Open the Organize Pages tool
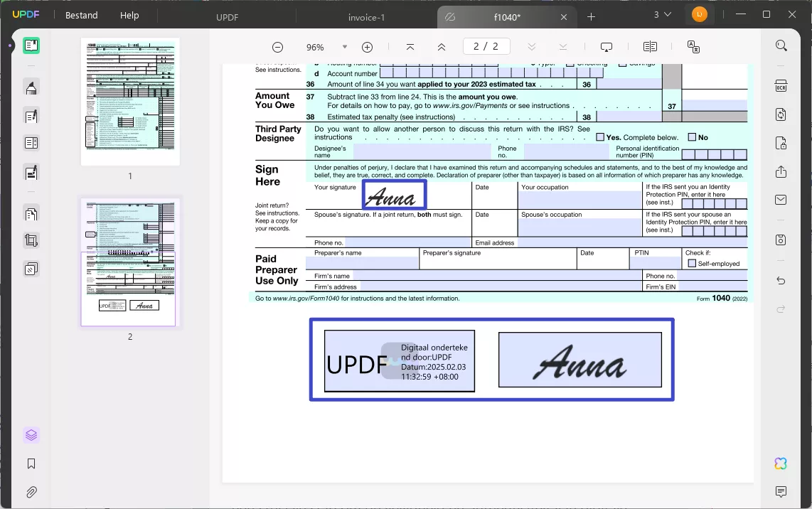 (31, 213)
